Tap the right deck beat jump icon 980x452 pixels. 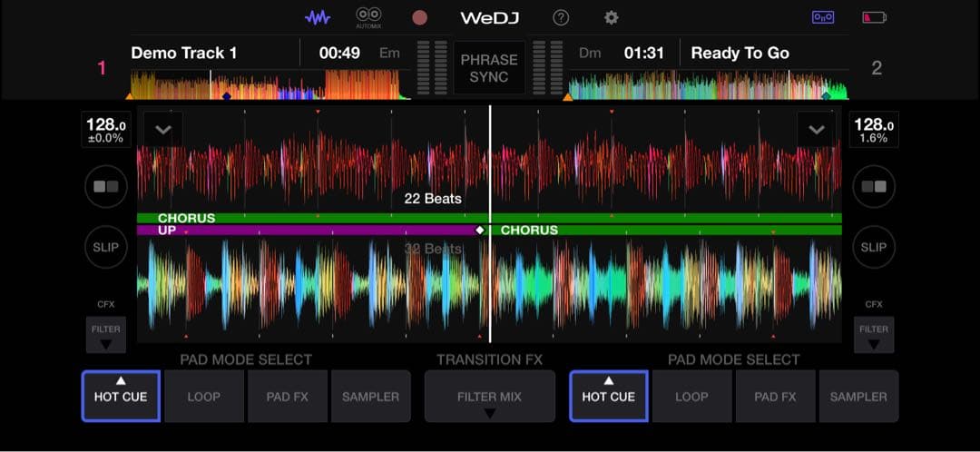click(x=874, y=186)
